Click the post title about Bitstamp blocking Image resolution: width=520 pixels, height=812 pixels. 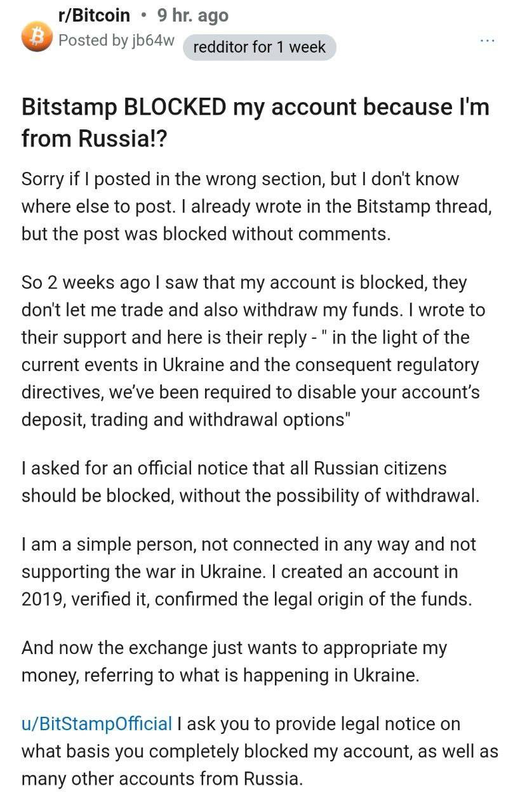pyautogui.click(x=255, y=122)
